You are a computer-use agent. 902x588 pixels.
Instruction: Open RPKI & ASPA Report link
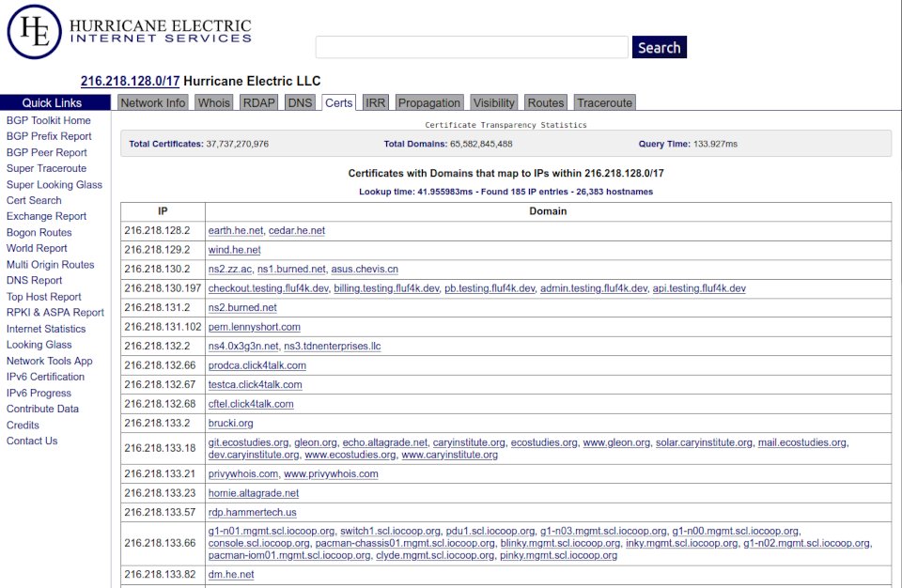pos(55,313)
